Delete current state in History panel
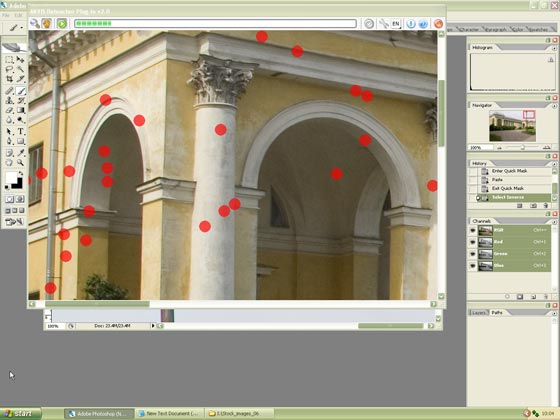The width and height of the screenshot is (560, 420). click(x=545, y=206)
